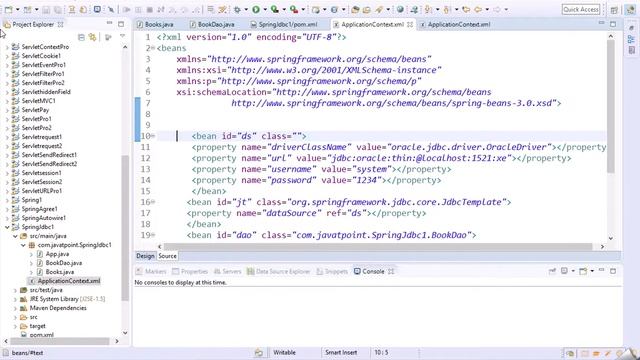Click the Project Explorer vertical scrollbar

125,229
